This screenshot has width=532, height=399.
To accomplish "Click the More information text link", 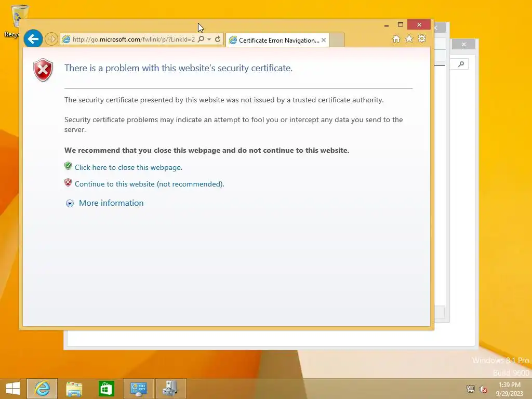I will 111,203.
